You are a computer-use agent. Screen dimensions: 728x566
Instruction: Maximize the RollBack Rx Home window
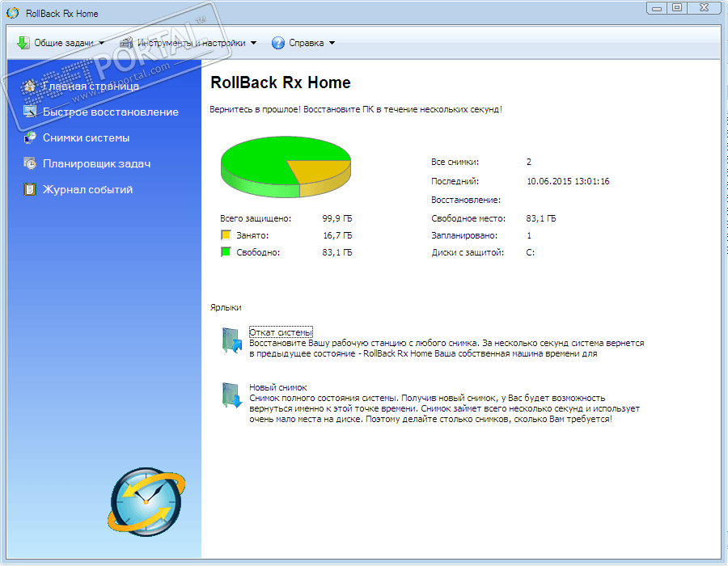pos(677,8)
